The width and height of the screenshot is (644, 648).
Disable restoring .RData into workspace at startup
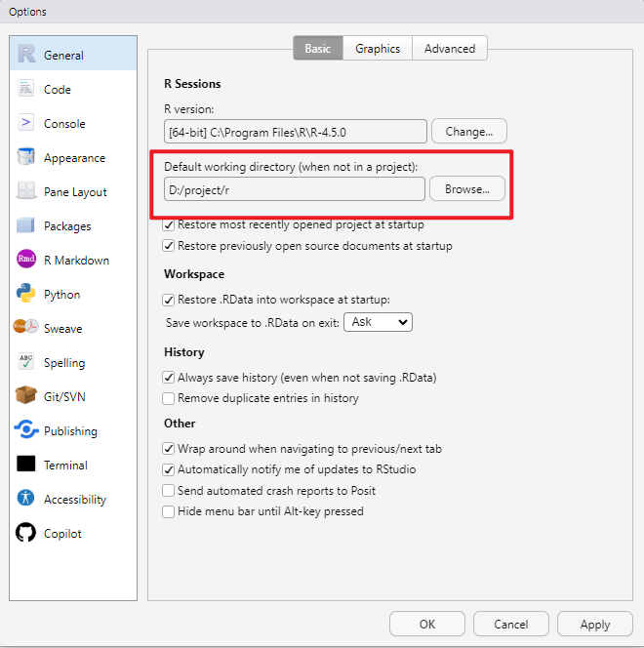coord(169,300)
